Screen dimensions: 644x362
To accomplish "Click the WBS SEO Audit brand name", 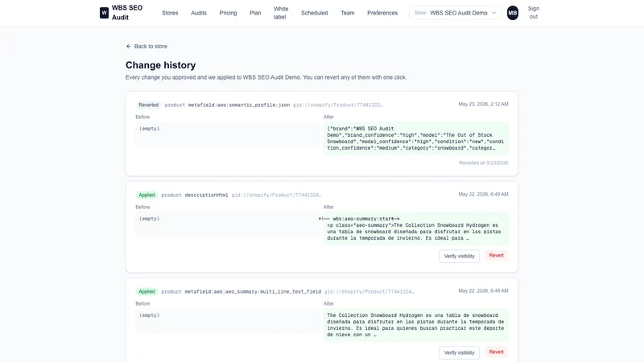I will (x=127, y=13).
